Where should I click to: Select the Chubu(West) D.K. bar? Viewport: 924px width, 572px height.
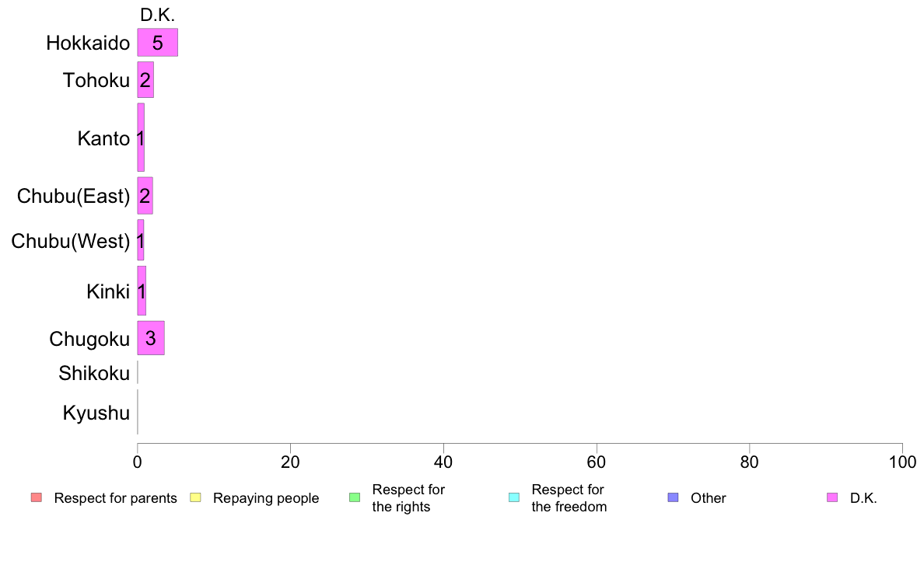click(140, 239)
